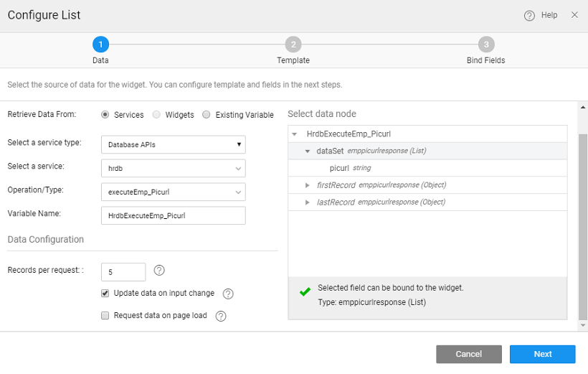Select the Services radio button
This screenshot has height=374, width=588.
(105, 115)
